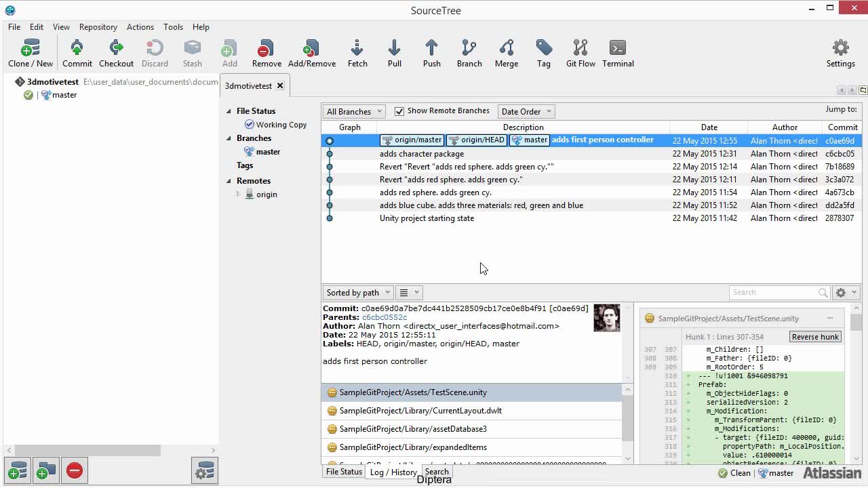Open the TestScene.unity diff ellipsis menu

[x=829, y=318]
